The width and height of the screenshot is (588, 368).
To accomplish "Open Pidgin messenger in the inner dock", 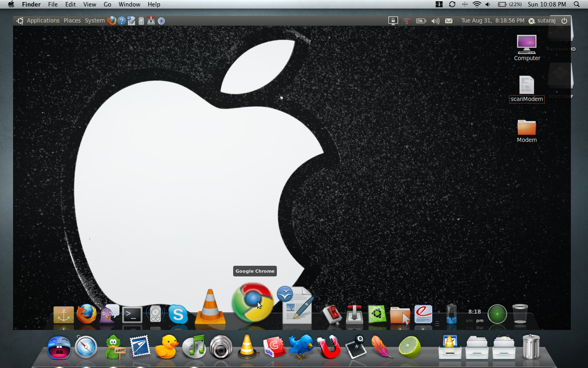I will [x=109, y=314].
